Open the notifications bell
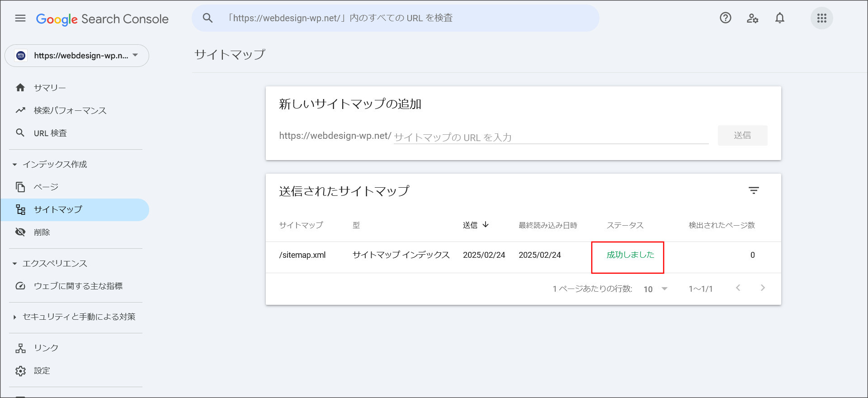The image size is (868, 398). pyautogui.click(x=780, y=18)
